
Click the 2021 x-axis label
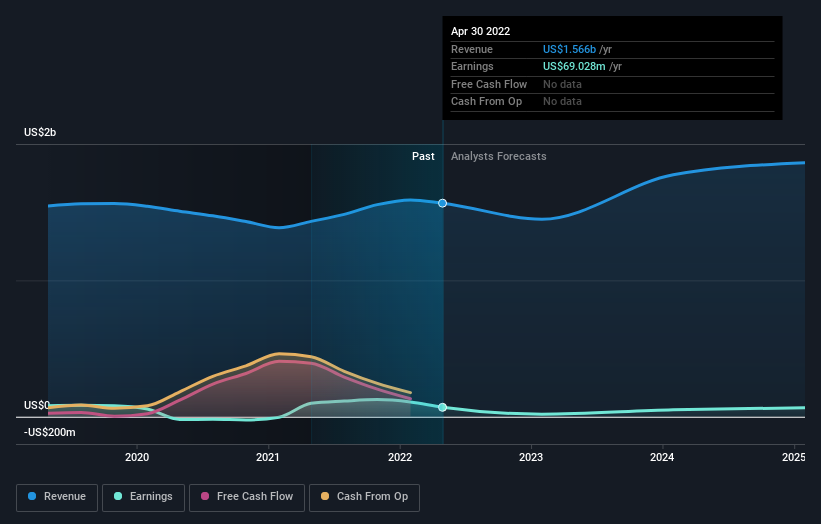point(268,457)
